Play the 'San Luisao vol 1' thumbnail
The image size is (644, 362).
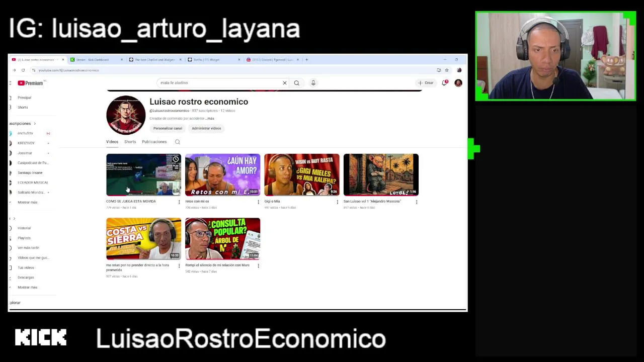pos(381,174)
